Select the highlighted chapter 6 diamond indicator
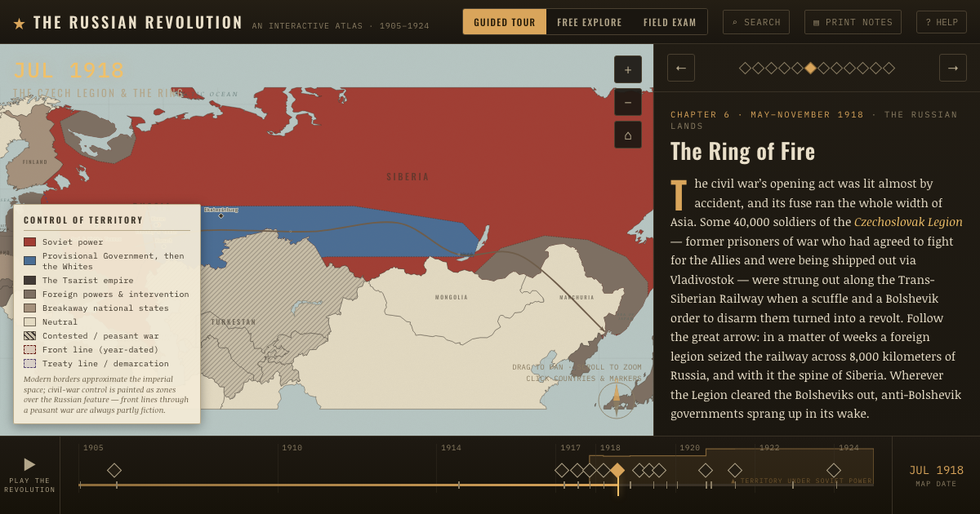Image resolution: width=980 pixels, height=514 pixels. click(x=810, y=69)
